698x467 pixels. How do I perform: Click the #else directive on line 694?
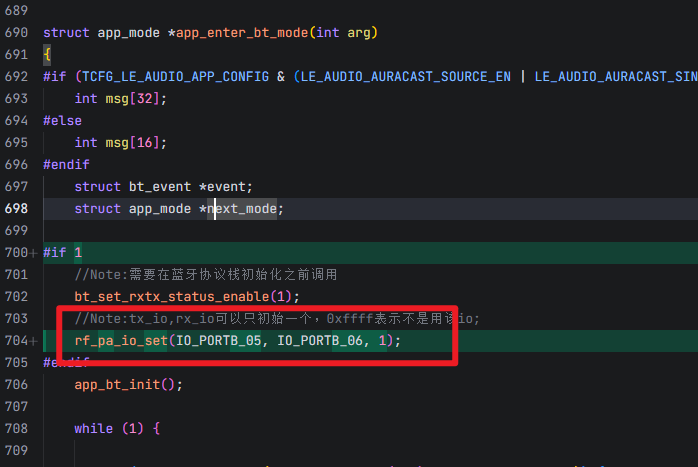pos(62,121)
